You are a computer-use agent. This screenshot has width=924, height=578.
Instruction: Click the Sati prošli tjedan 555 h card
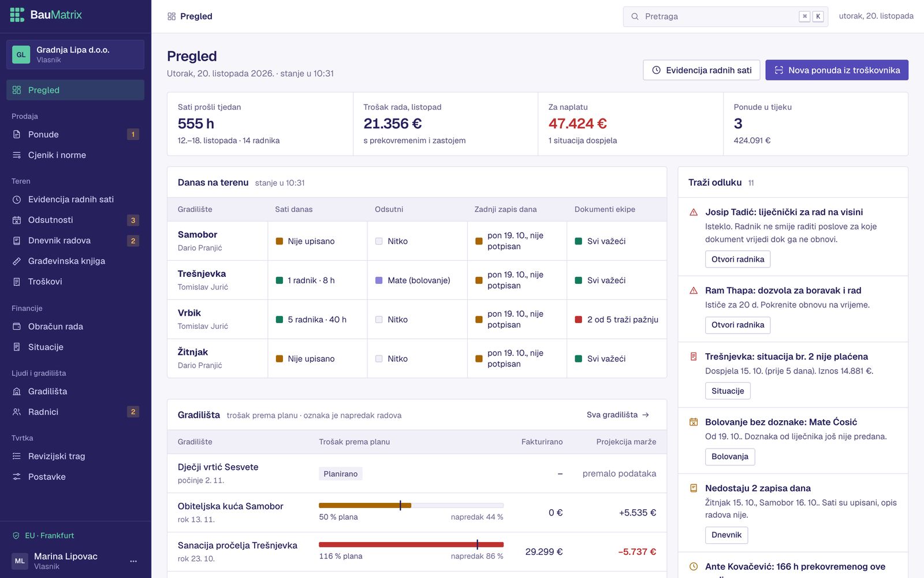click(260, 124)
